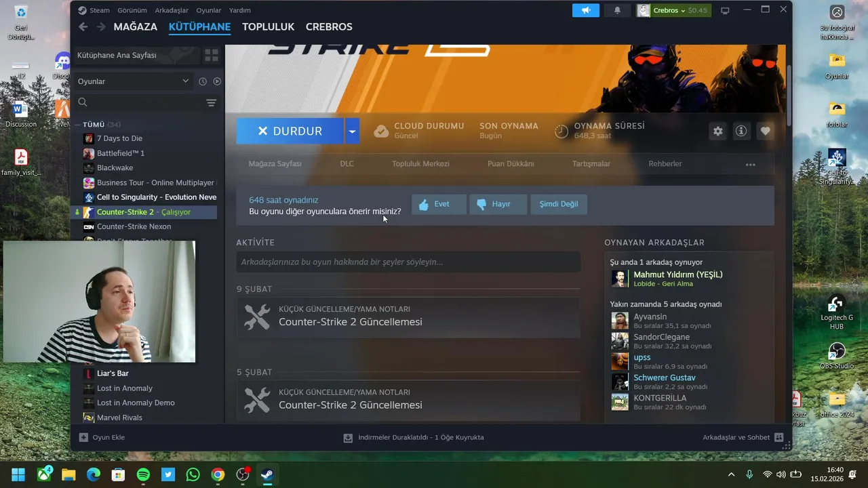The image size is (868, 488).
Task: Open library collections grid view
Action: coord(212,55)
